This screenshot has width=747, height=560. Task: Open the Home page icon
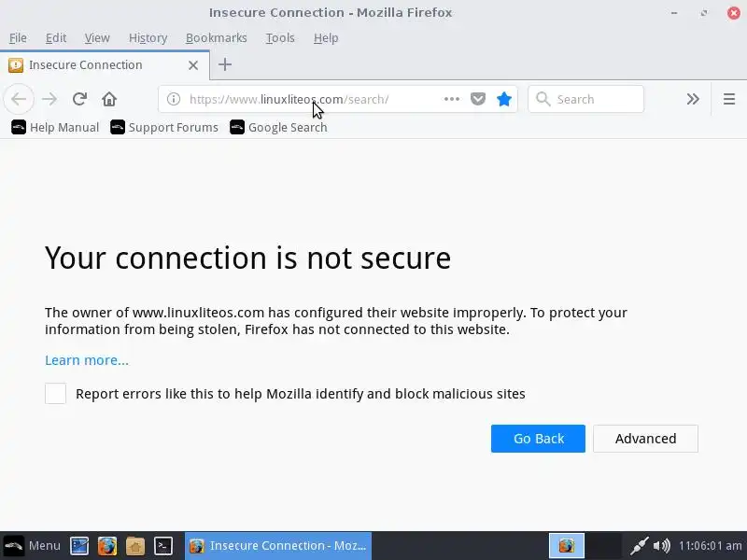pos(109,99)
